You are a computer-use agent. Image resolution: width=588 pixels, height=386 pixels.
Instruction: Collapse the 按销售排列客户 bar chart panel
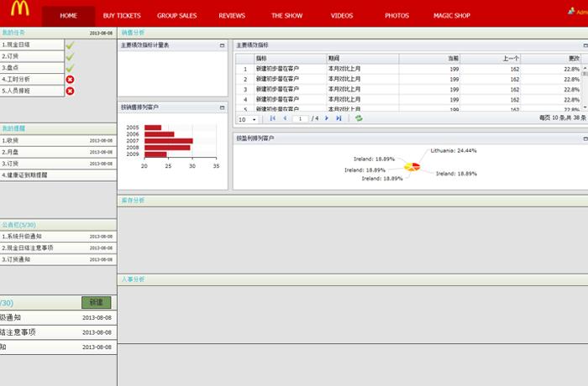pyautogui.click(x=222, y=107)
